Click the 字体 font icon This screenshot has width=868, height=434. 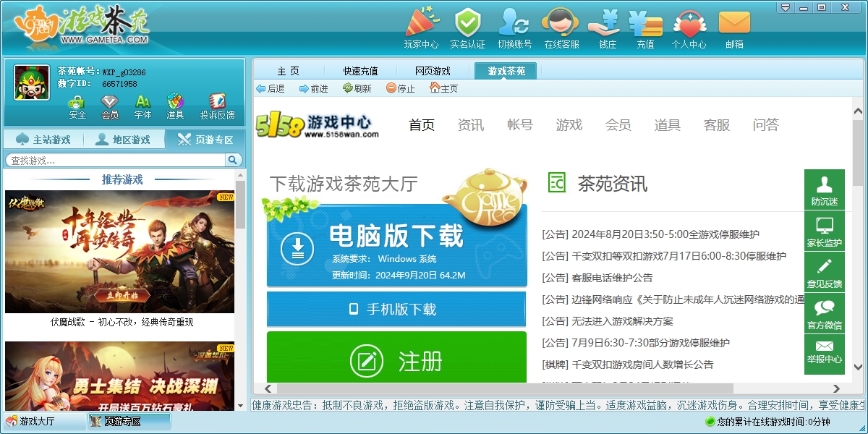point(142,106)
